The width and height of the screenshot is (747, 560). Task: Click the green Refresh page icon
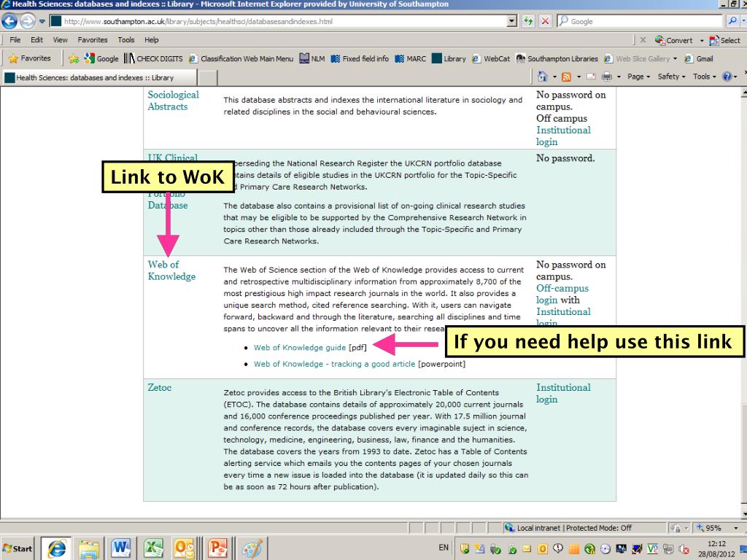pyautogui.click(x=528, y=21)
